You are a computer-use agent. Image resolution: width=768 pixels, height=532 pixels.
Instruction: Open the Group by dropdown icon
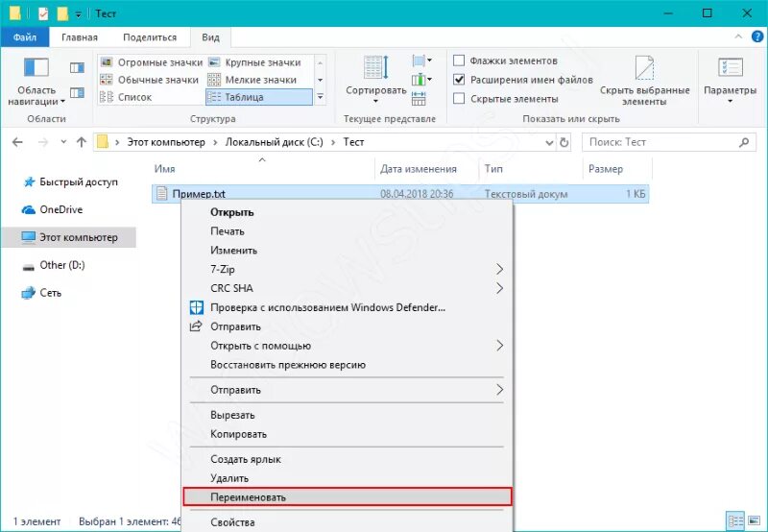pyautogui.click(x=421, y=61)
